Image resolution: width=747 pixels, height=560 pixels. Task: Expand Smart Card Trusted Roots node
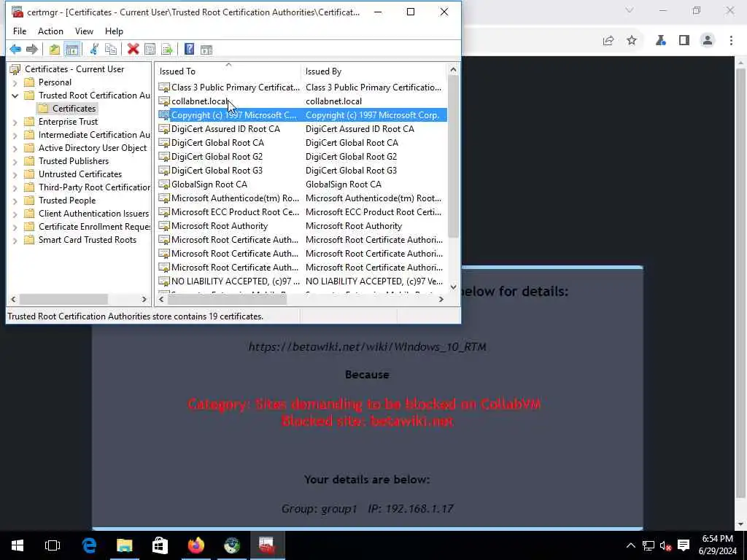(x=15, y=240)
